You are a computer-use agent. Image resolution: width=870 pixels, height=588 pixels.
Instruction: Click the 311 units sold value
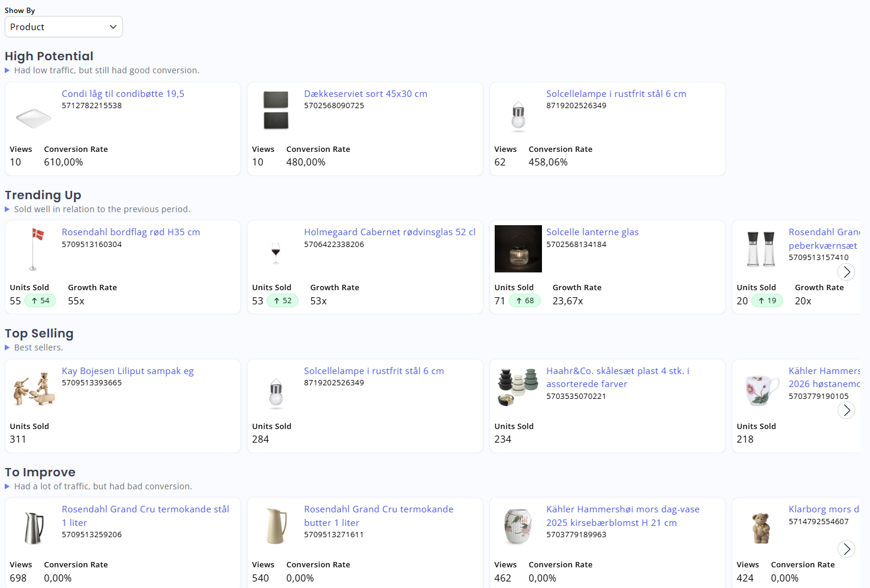pyautogui.click(x=18, y=439)
